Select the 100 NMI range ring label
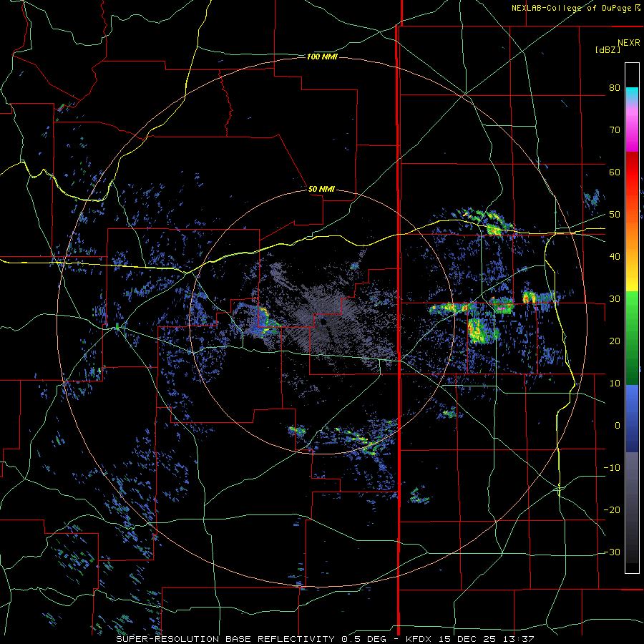 point(322,57)
